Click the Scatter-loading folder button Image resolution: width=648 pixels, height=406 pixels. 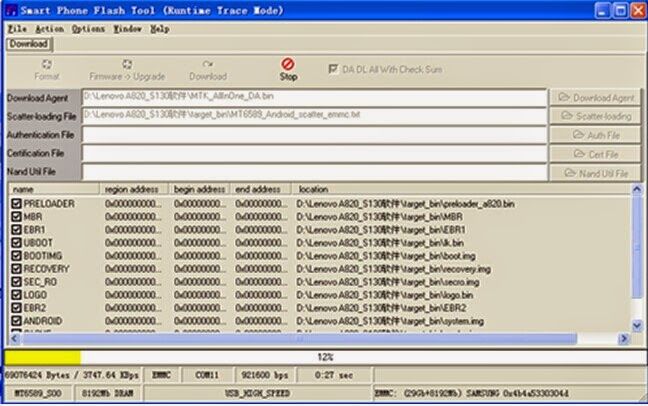(596, 116)
